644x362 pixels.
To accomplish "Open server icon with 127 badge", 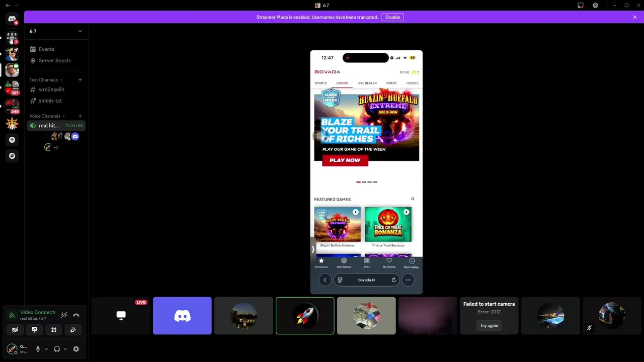I will [x=12, y=87].
